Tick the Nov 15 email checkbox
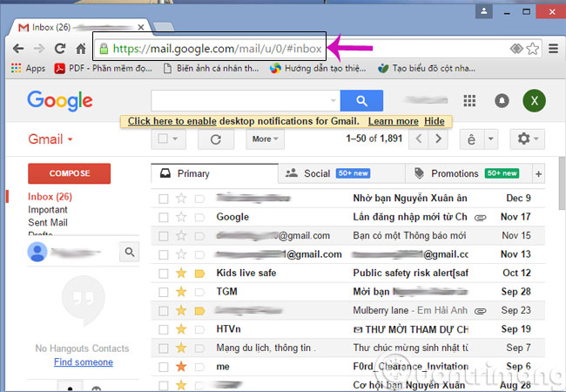The width and height of the screenshot is (566, 392). [164, 236]
